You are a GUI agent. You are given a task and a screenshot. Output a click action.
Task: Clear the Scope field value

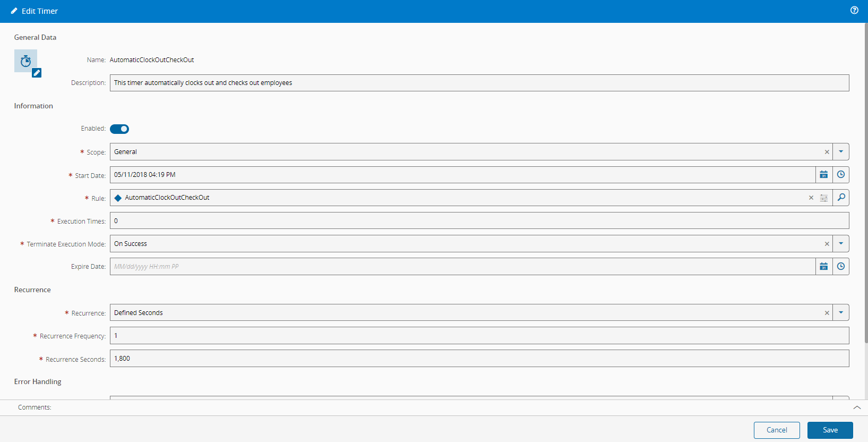coord(827,152)
